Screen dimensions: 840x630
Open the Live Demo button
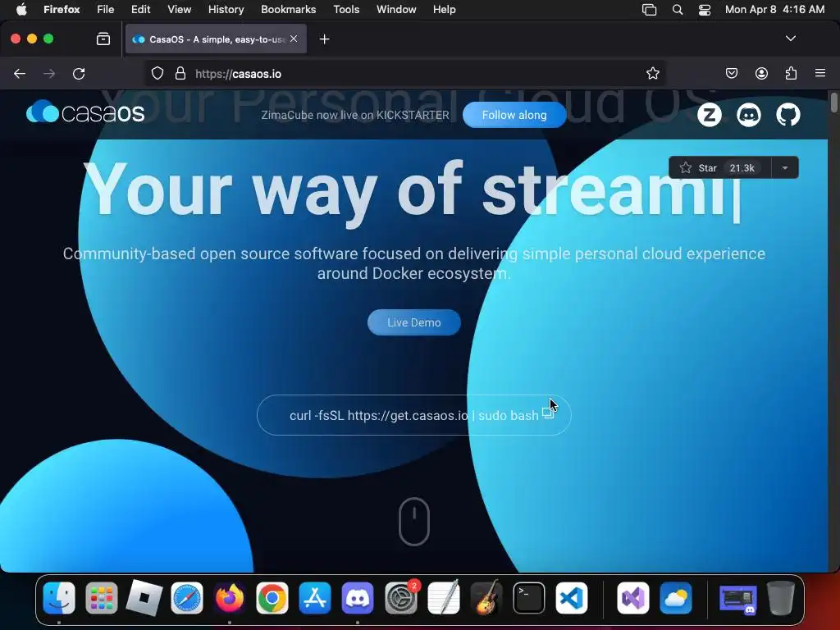tap(414, 322)
